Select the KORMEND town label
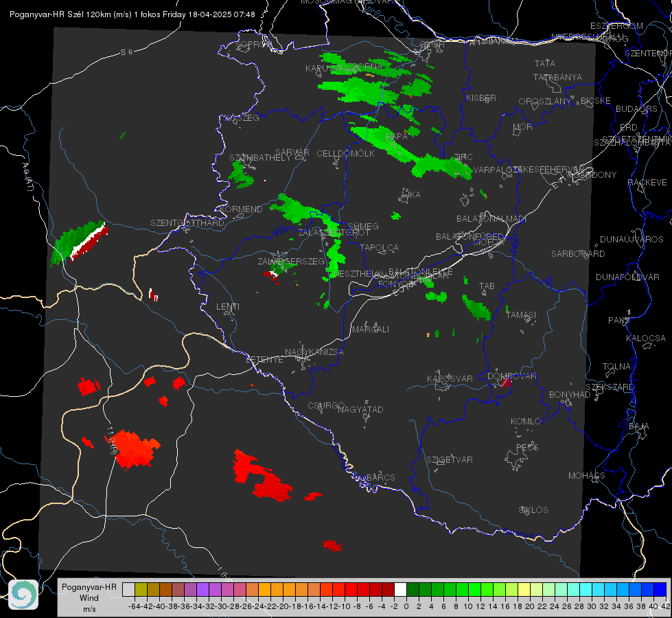Viewport: 672px width, 618px height. [x=241, y=209]
